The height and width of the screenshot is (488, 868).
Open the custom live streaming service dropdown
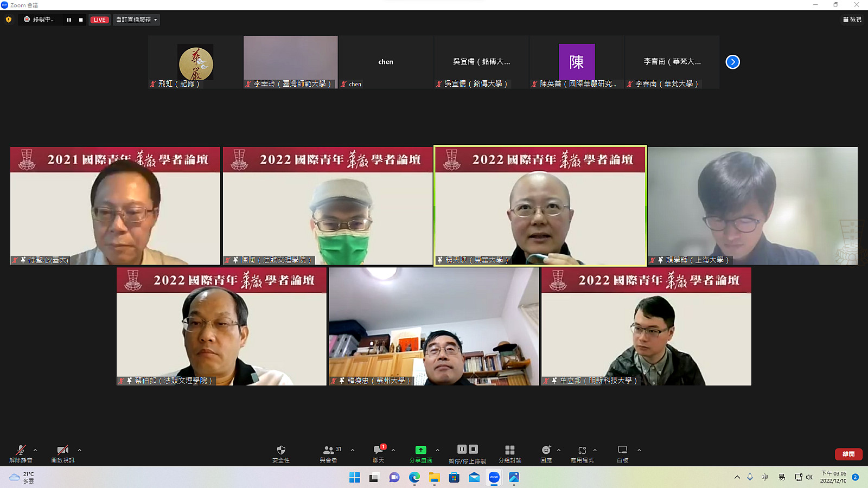[136, 20]
